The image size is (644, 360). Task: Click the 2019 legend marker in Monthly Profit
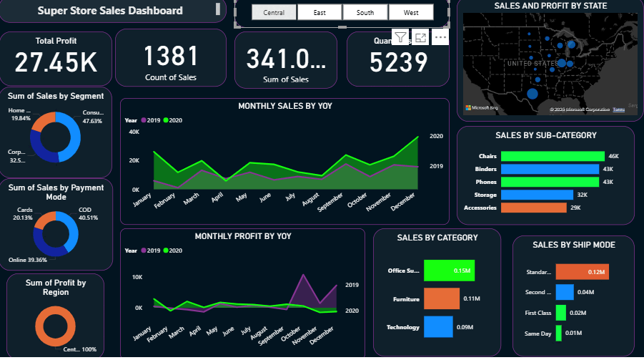144,250
